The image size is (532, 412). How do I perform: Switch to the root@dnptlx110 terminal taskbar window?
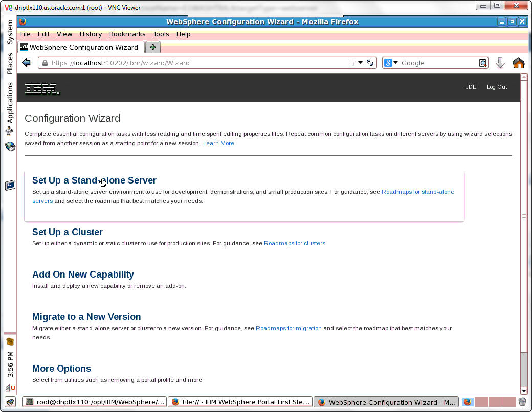(95, 402)
